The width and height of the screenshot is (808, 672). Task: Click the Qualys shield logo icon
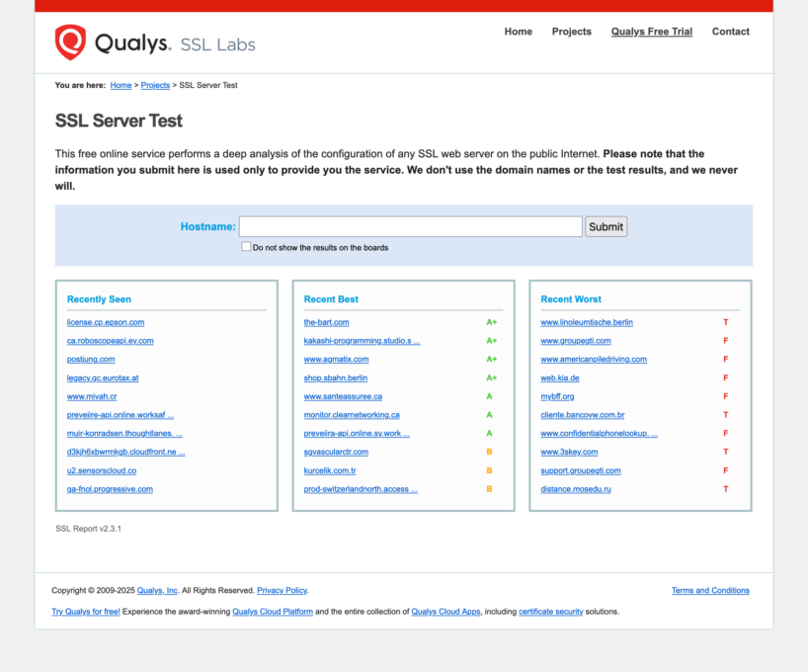[x=70, y=42]
